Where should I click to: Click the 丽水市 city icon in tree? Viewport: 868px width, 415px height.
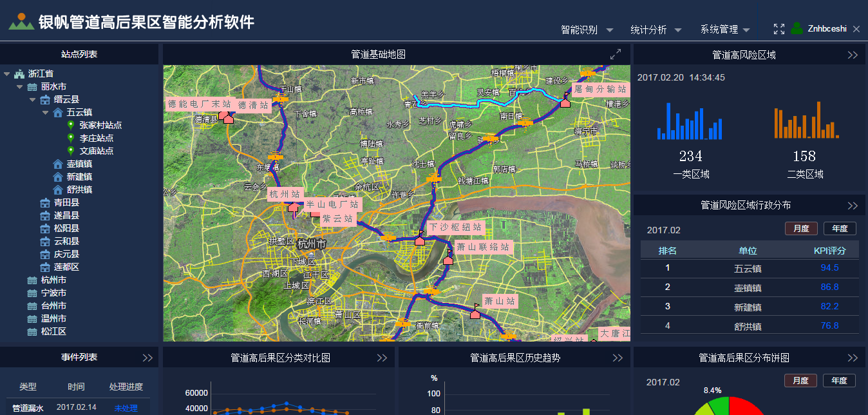32,86
